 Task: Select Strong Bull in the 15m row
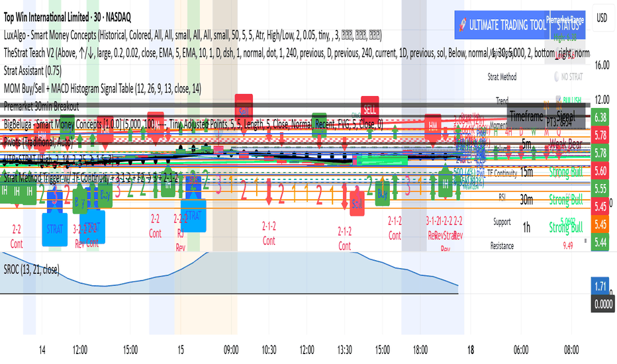pyautogui.click(x=566, y=172)
